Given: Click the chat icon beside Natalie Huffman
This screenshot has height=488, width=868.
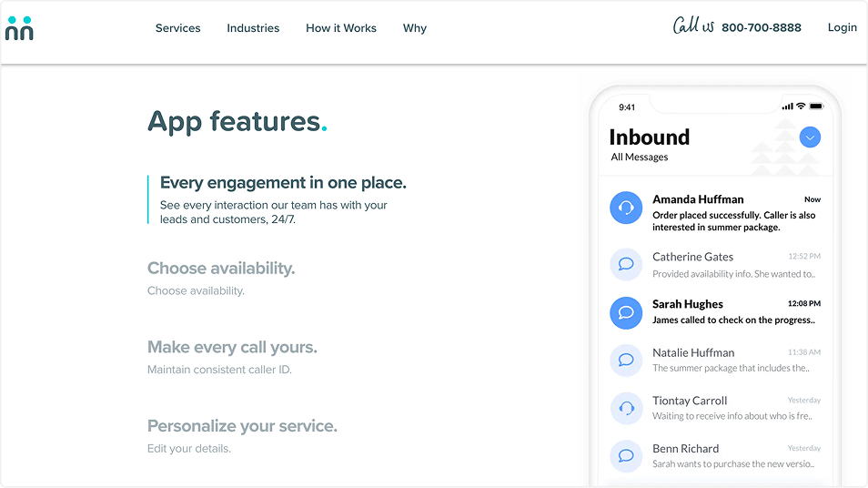Looking at the screenshot, I should [x=626, y=361].
